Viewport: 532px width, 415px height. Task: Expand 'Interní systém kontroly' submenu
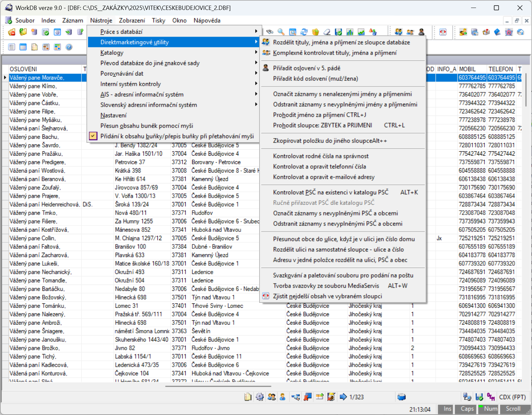(x=173, y=84)
